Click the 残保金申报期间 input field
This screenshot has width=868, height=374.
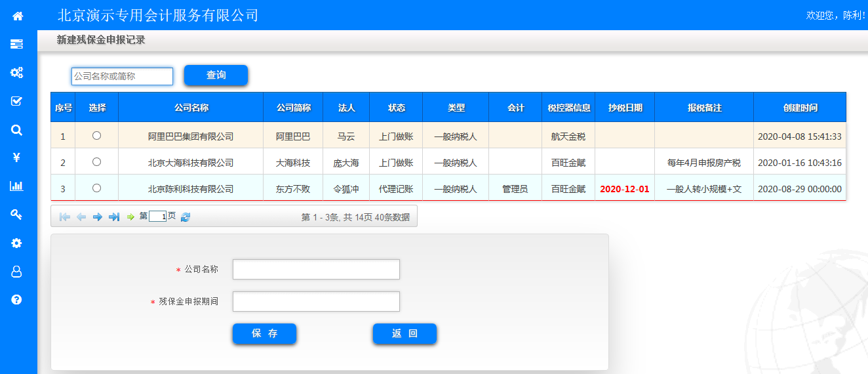point(316,301)
